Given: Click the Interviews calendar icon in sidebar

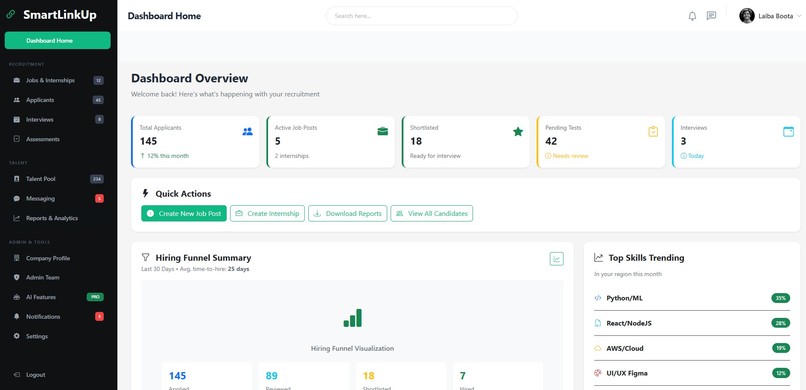Looking at the screenshot, I should coord(16,120).
